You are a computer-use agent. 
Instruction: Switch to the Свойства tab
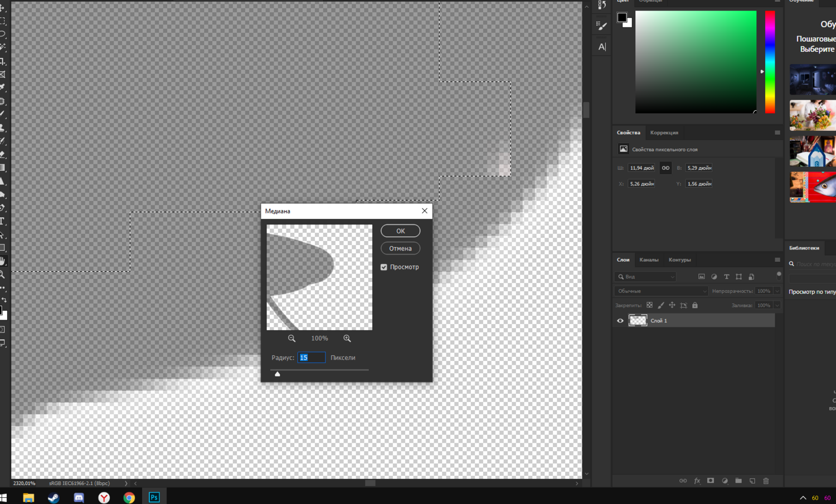[x=628, y=133]
